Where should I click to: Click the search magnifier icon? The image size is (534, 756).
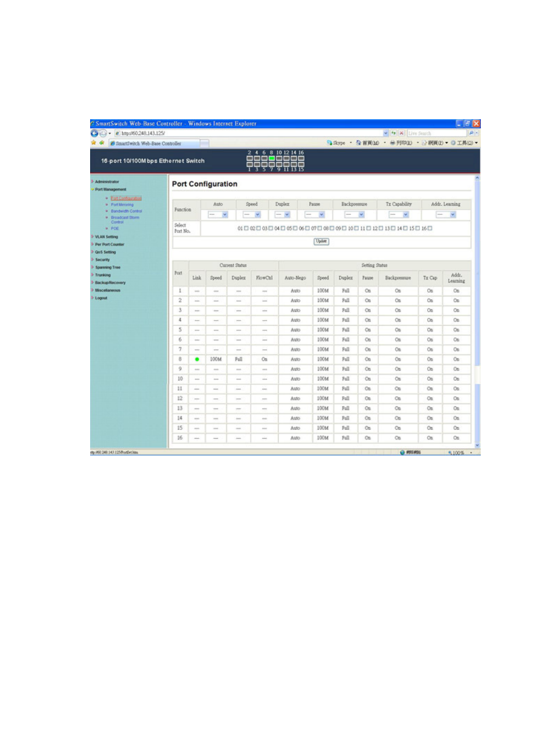(471, 133)
